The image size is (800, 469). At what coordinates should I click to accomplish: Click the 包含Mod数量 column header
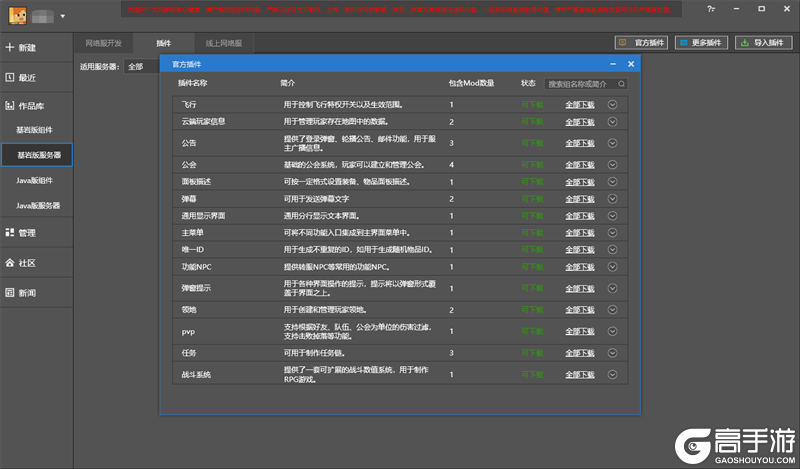click(471, 83)
